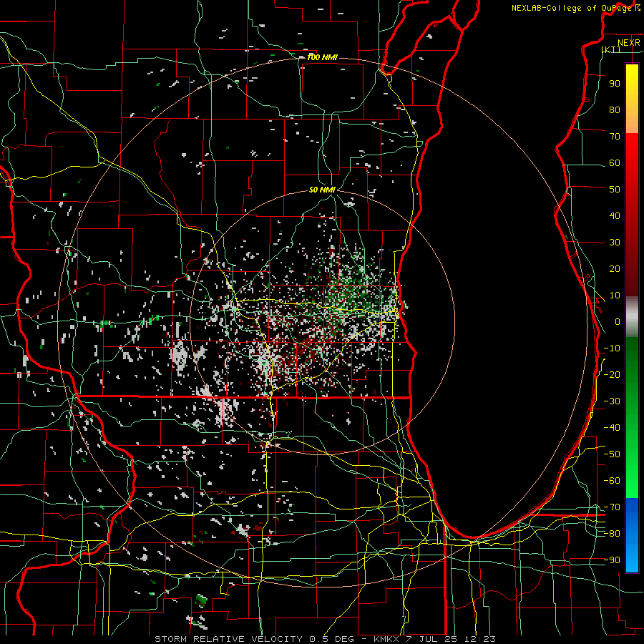Click the blue segment of the velocity color bar
Screen dimensions: 644x644
[x=632, y=535]
